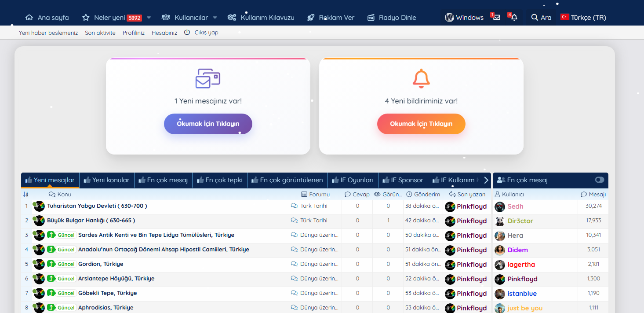Click the Güncel badge on Göbekli Tepe row
Viewport: 644px width, 313px height.
click(61, 293)
